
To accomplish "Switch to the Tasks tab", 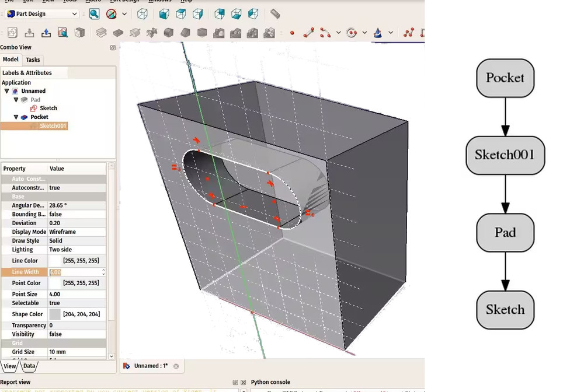I will tap(33, 60).
